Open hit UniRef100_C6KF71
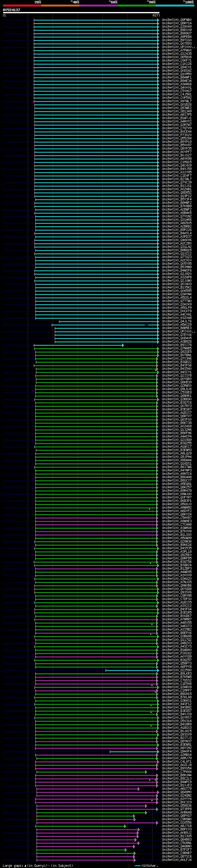 point(176,60)
